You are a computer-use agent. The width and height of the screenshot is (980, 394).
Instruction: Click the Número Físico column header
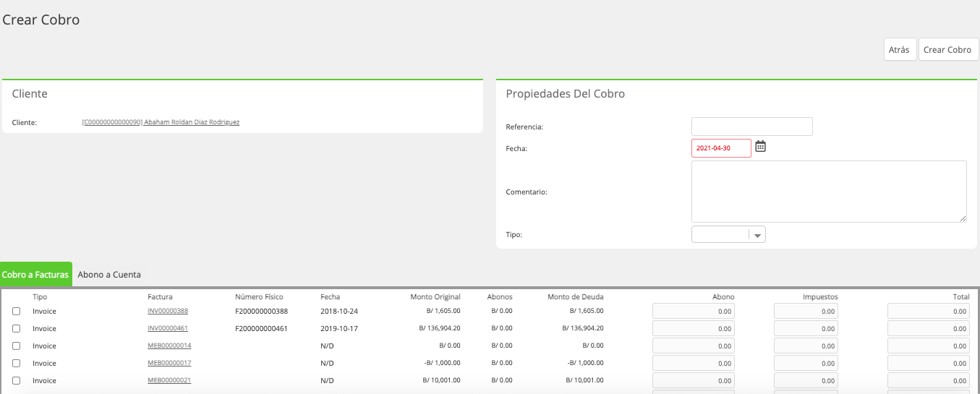pyautogui.click(x=259, y=297)
